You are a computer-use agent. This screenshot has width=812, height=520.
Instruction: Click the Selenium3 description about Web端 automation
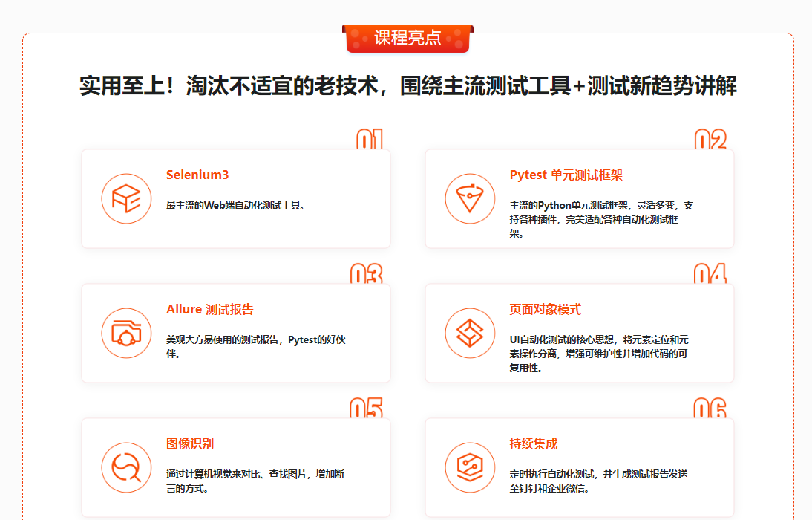click(x=235, y=205)
